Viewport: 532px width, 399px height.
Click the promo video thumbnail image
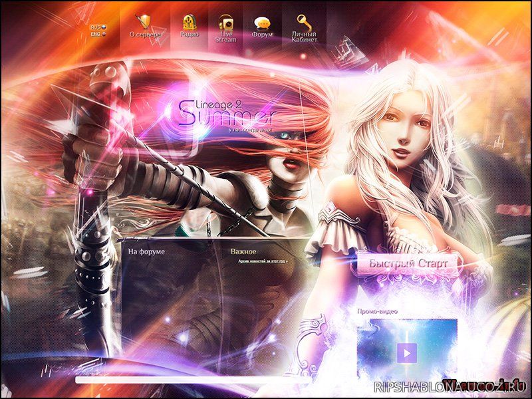coord(407,348)
